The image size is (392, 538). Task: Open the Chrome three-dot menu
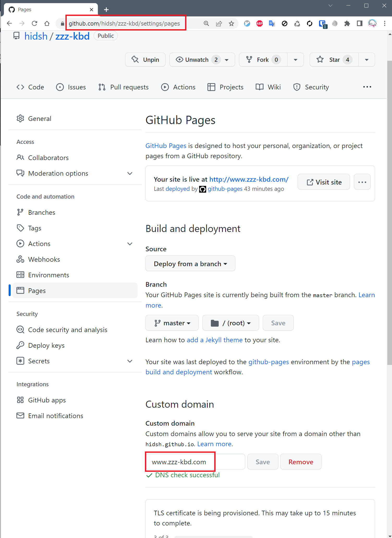[385, 23]
